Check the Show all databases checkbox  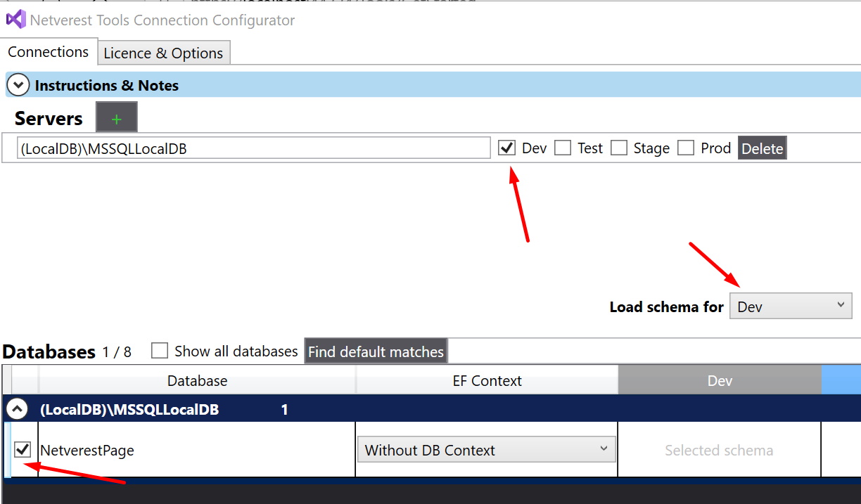pos(160,351)
